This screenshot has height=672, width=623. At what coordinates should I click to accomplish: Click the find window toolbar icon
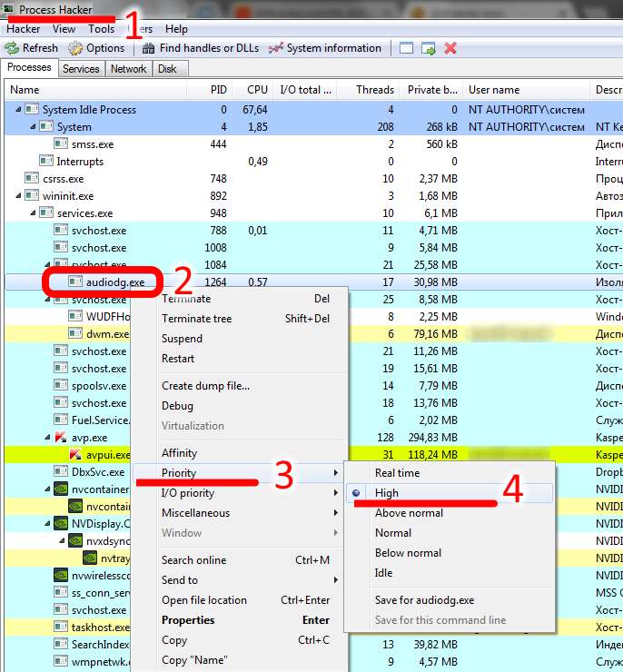(x=406, y=48)
